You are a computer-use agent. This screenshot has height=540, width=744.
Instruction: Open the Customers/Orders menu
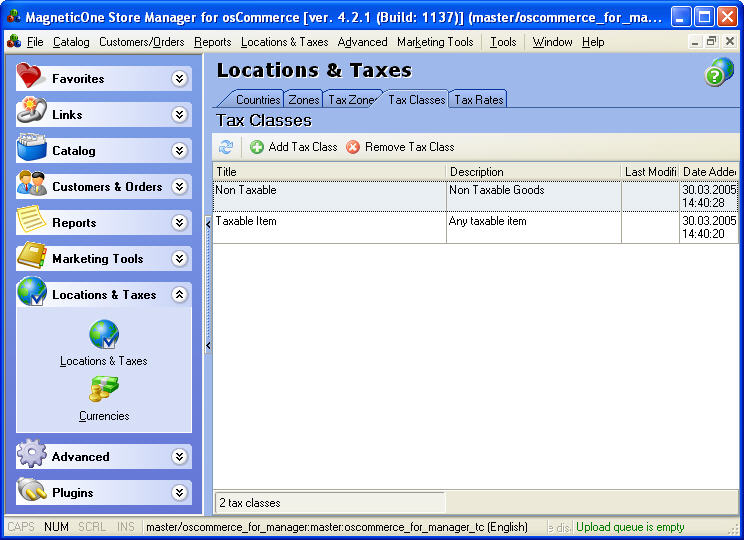141,42
